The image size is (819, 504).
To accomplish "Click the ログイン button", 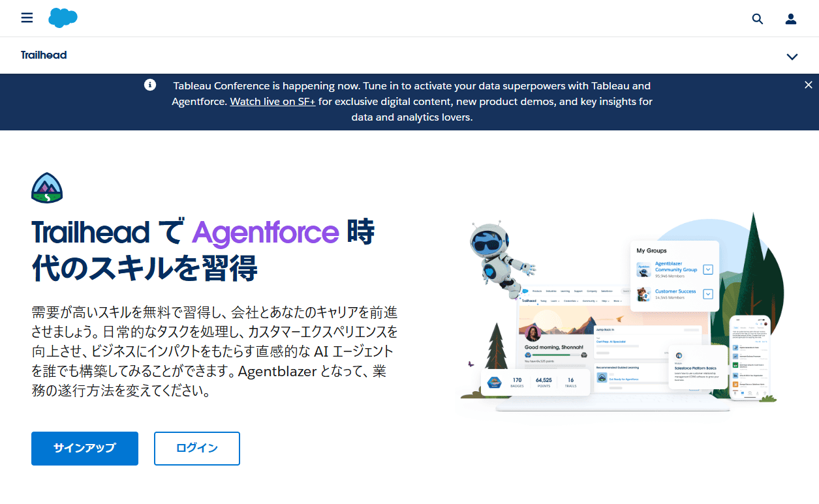I will (197, 449).
